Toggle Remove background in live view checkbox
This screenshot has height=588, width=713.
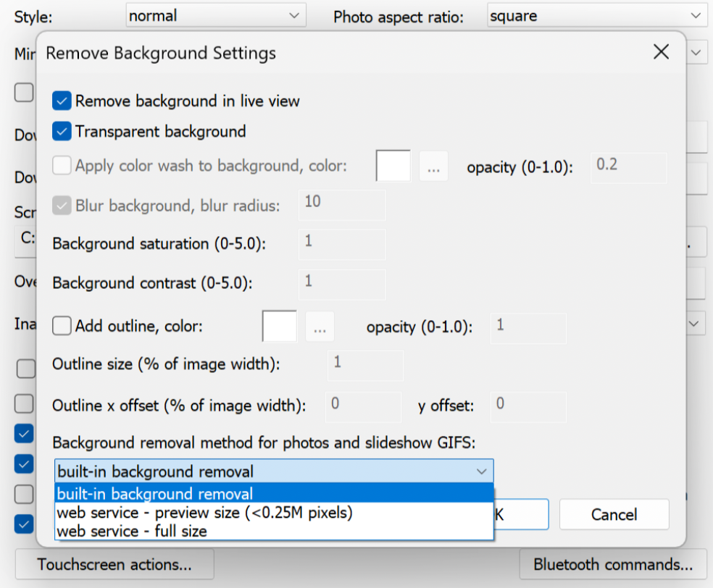pyautogui.click(x=62, y=101)
